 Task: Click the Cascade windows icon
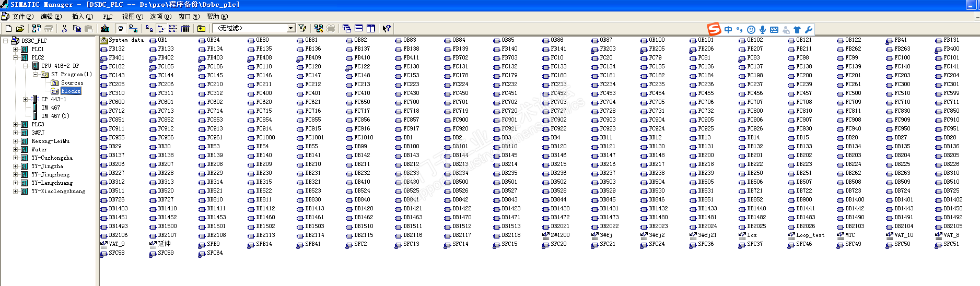pos(347,28)
